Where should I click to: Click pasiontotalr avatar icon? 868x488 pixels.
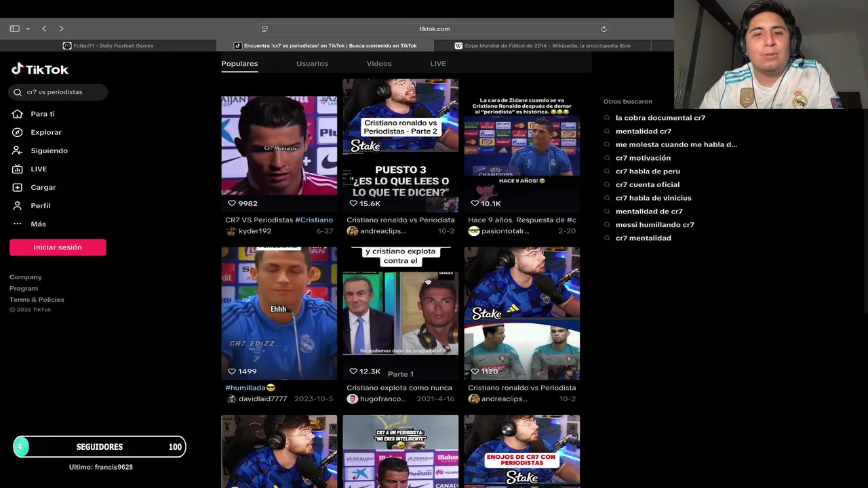coord(473,231)
